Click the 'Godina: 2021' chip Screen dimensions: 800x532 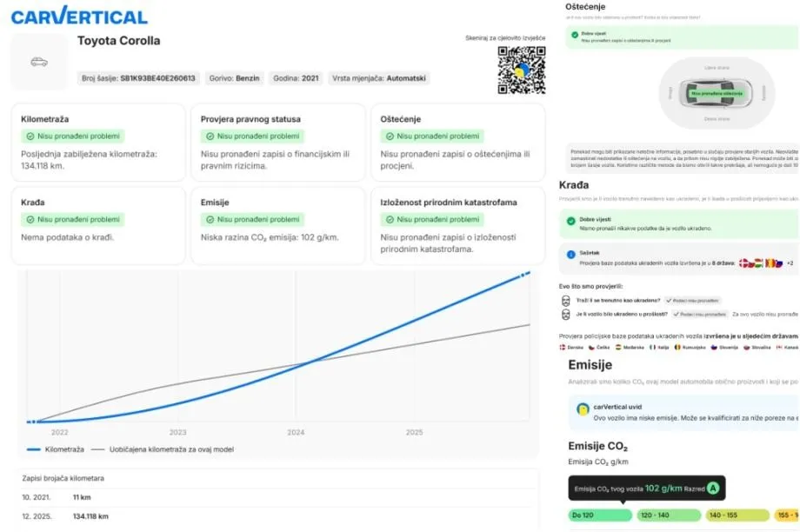point(296,78)
